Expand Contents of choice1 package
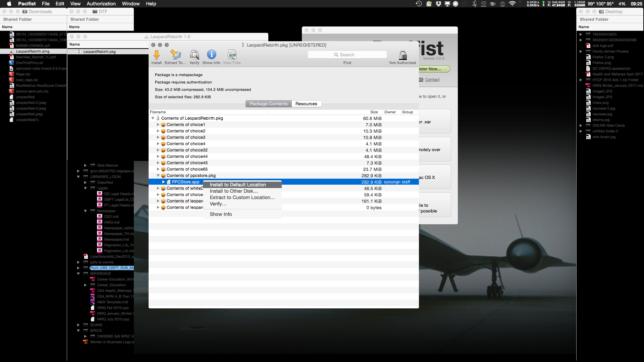 [158, 125]
